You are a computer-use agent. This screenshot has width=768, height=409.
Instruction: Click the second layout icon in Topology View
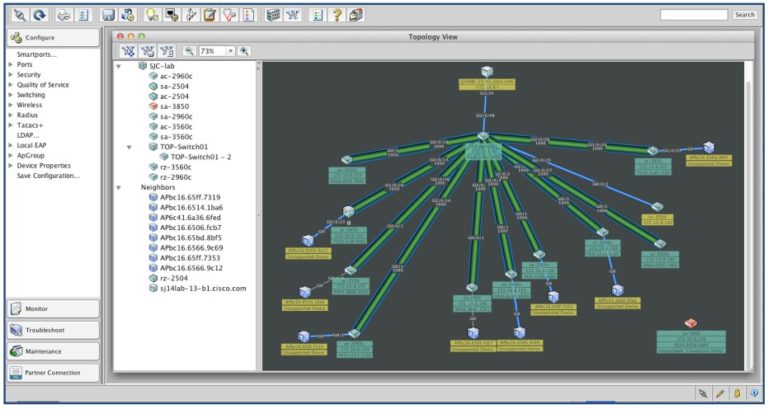pos(147,51)
